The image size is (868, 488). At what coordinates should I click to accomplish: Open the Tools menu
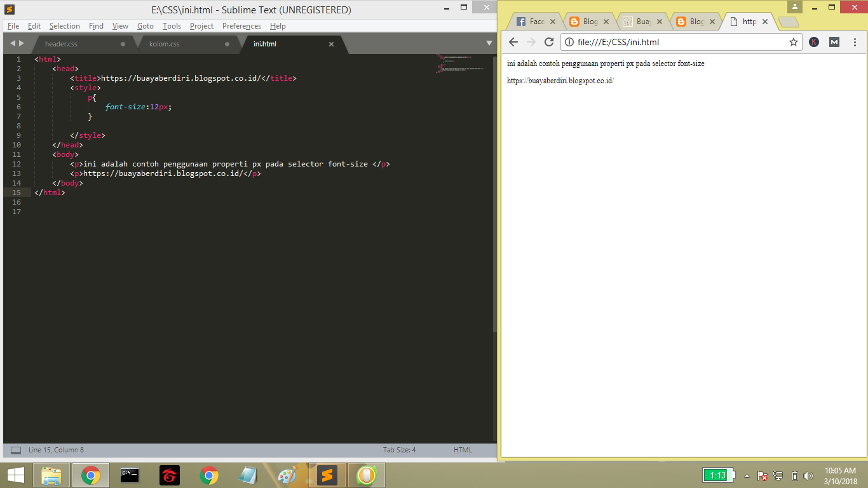pyautogui.click(x=172, y=26)
